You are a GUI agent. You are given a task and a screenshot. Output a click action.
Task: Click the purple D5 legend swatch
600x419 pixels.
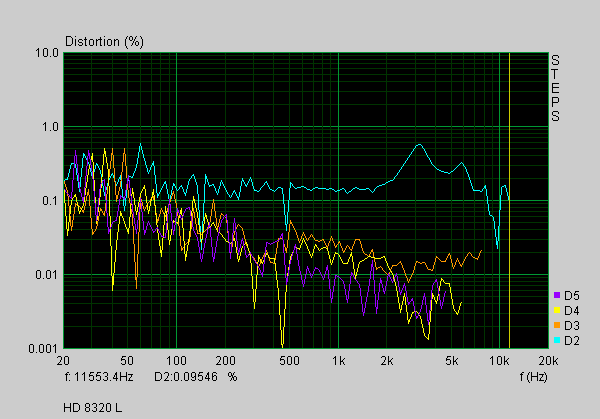[557, 295]
